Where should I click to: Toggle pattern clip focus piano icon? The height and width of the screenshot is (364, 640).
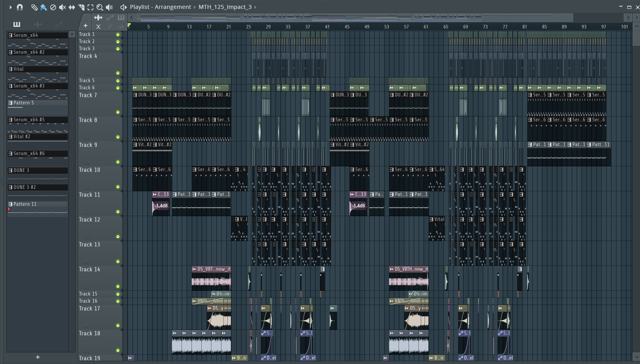point(121,18)
